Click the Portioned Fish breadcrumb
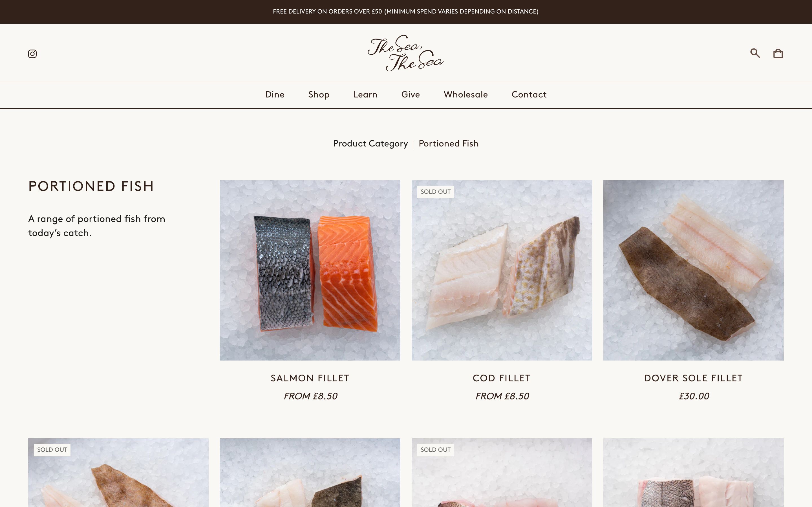The height and width of the screenshot is (507, 812). coord(449,144)
